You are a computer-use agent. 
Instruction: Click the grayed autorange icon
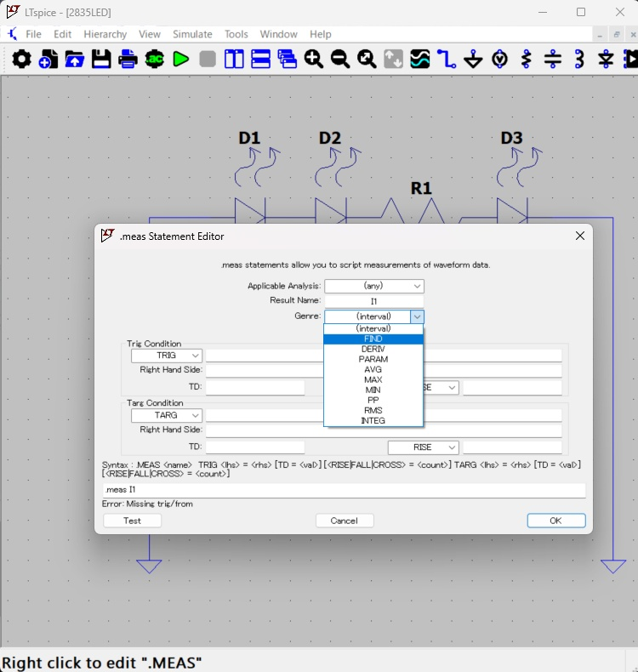pos(393,60)
